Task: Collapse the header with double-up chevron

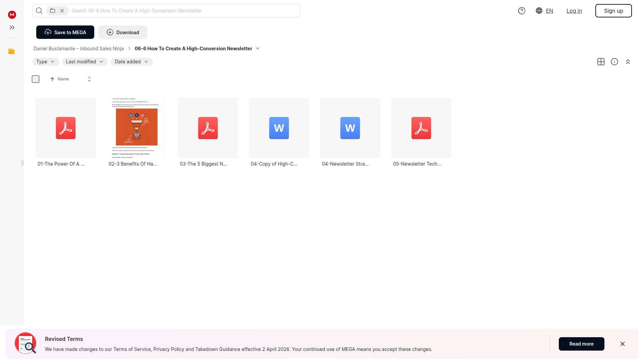Action: tap(628, 62)
